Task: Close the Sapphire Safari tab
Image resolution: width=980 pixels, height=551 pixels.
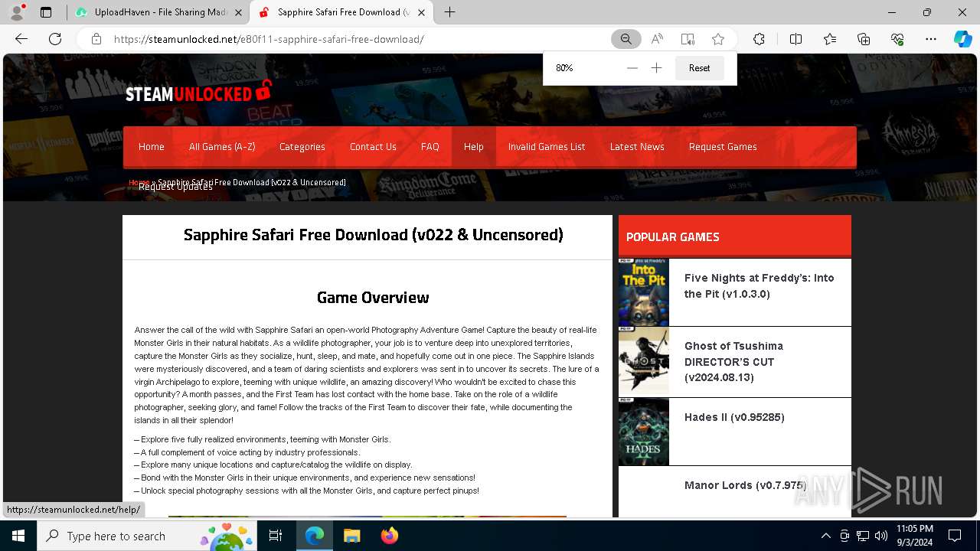Action: coord(422,12)
